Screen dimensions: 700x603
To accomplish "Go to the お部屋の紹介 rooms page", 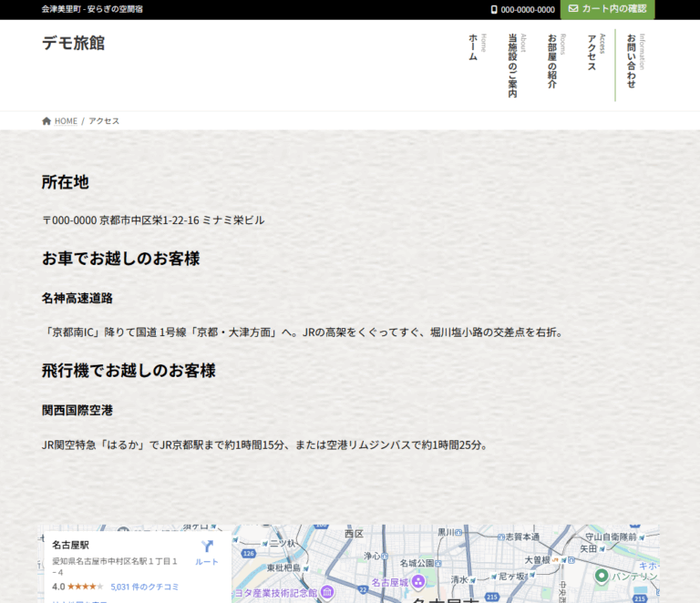I will click(552, 61).
